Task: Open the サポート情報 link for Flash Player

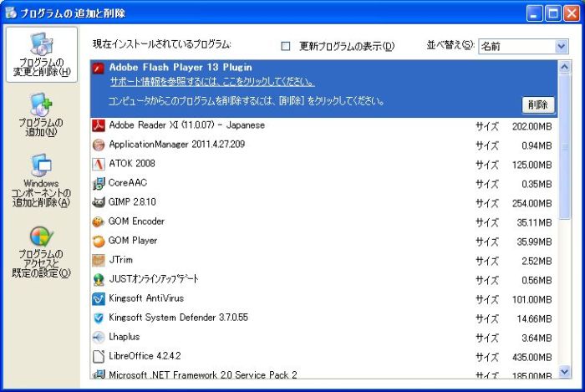Action: (212, 82)
